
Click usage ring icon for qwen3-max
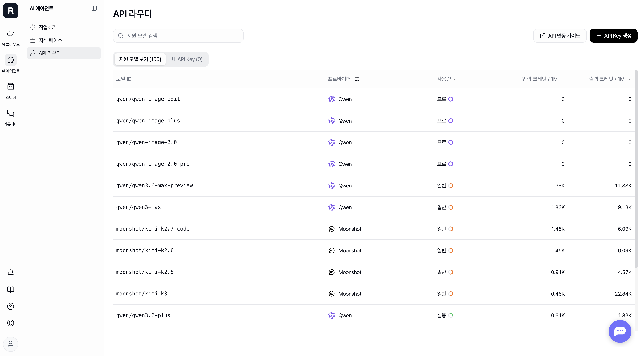[x=451, y=207]
